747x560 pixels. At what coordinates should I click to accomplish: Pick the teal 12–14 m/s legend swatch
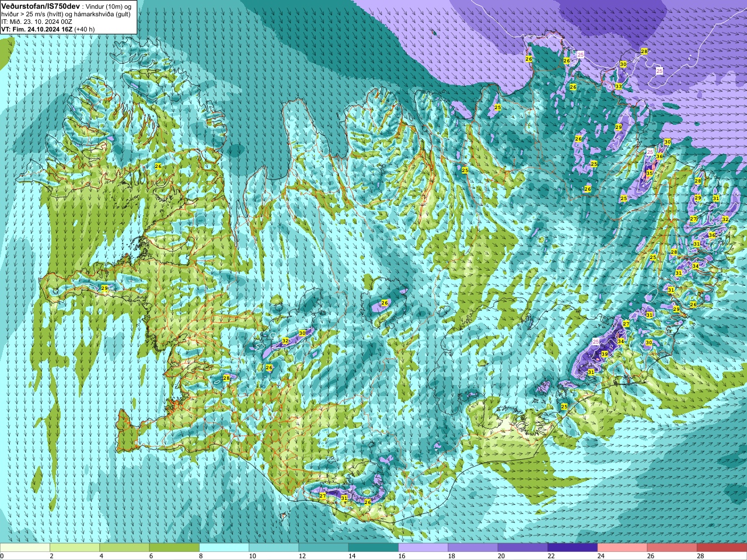click(324, 548)
